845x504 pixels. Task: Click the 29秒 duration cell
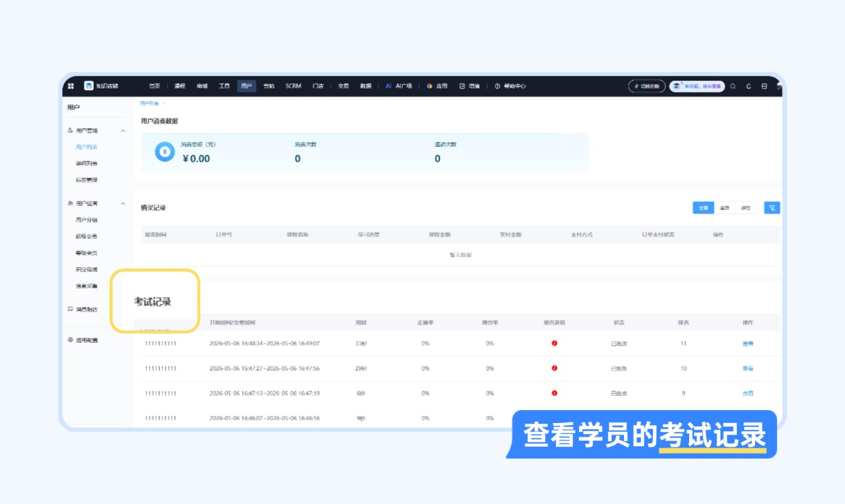pos(361,368)
